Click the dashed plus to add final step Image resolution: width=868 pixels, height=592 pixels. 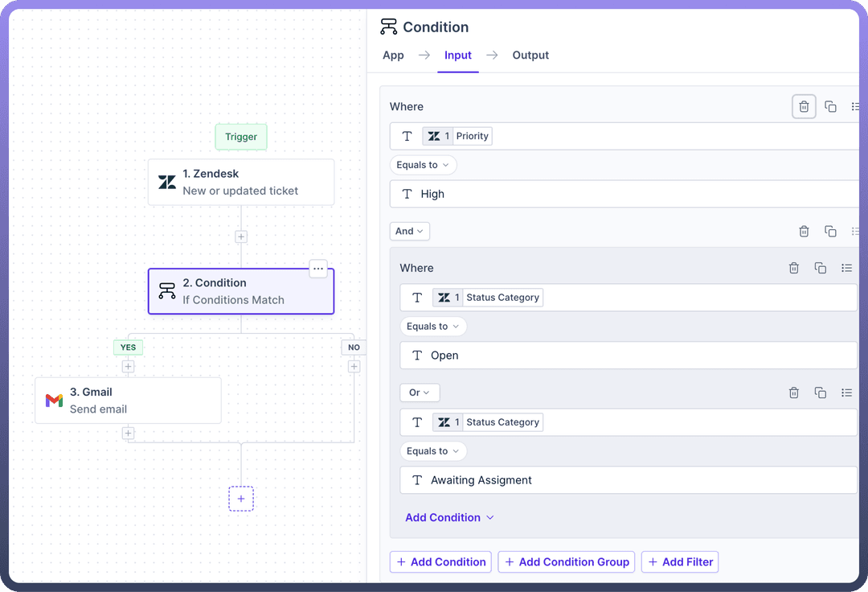241,499
